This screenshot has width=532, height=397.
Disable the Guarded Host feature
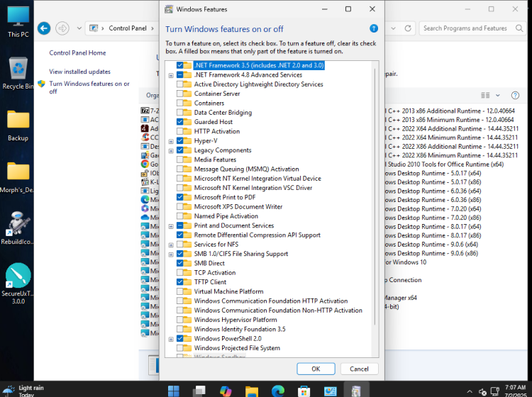(x=180, y=122)
